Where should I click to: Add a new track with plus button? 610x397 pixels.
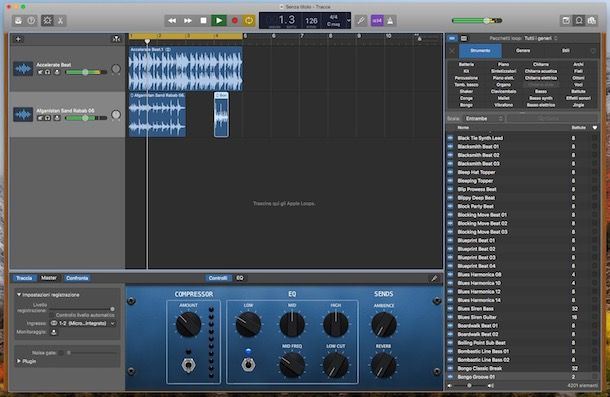click(x=18, y=39)
